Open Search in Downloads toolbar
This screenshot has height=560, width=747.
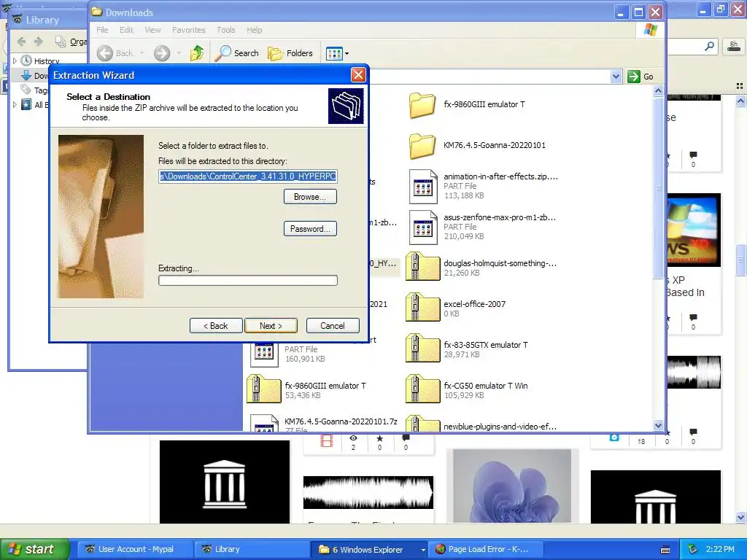coord(236,53)
